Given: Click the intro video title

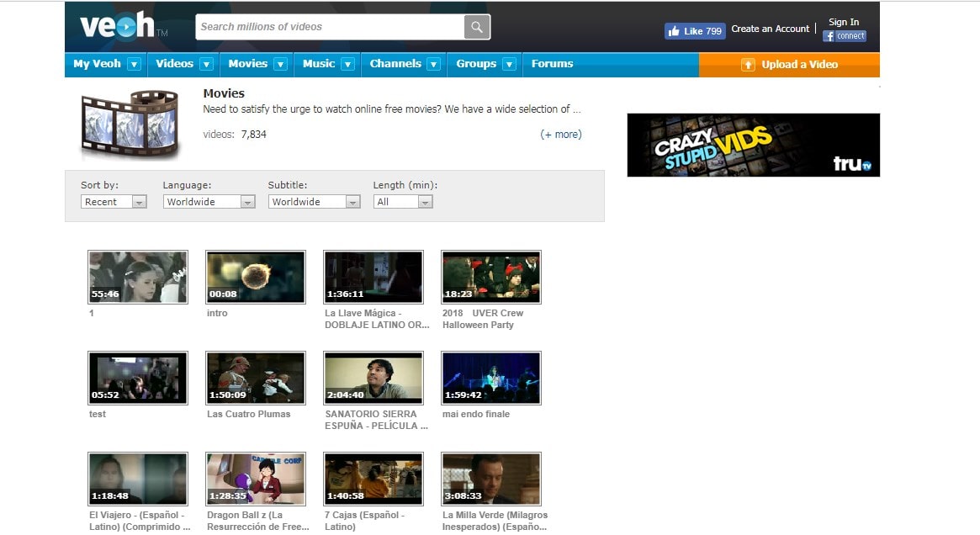Looking at the screenshot, I should tap(218, 313).
